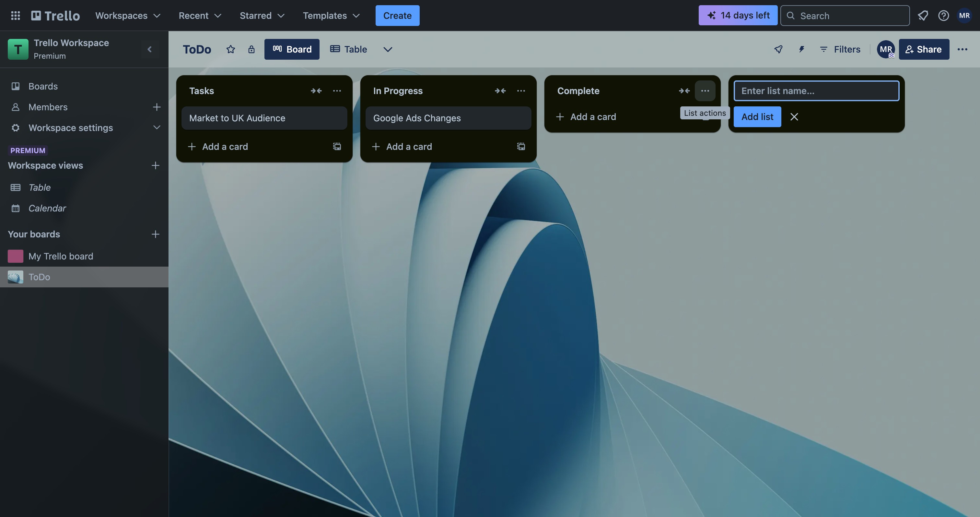Image resolution: width=980 pixels, height=517 pixels.
Task: Select the ToDo board in sidebar
Action: [x=84, y=277]
